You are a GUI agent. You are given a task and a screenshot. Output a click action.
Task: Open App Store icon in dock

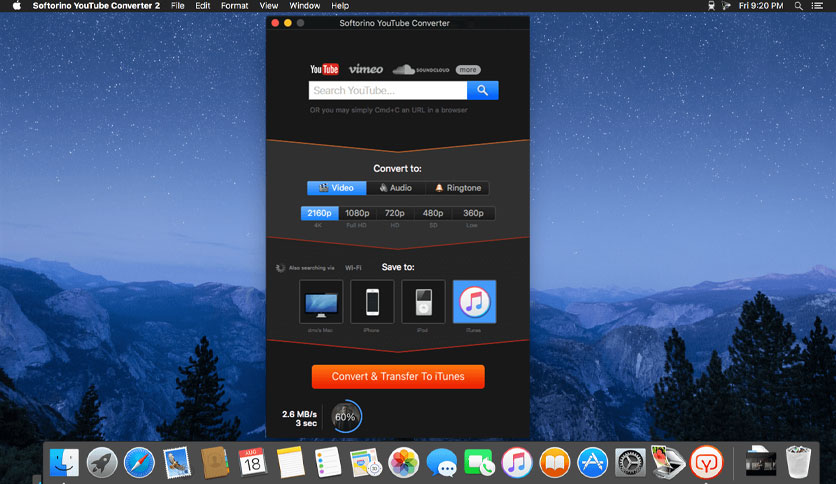(592, 462)
